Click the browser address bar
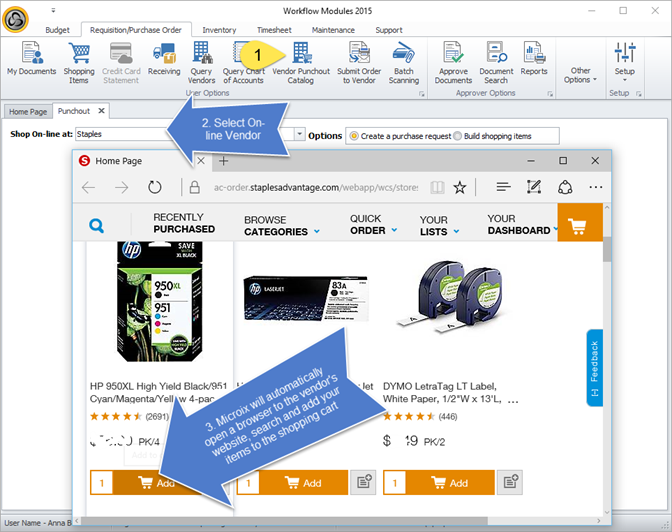The height and width of the screenshot is (532, 672). coord(310,187)
